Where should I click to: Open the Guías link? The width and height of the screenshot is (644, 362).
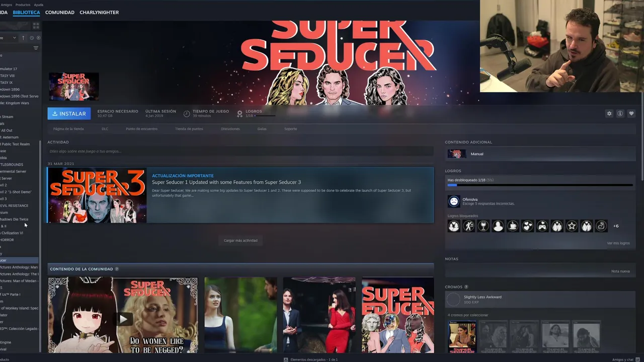[x=262, y=129]
